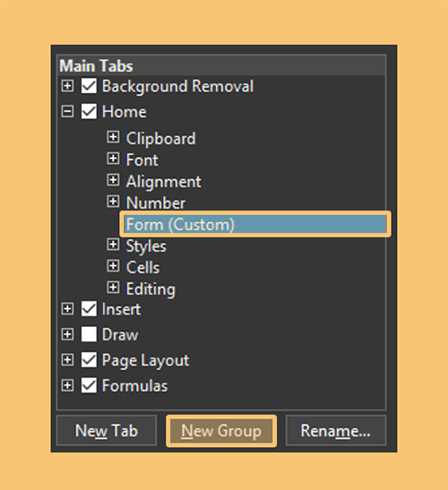448x490 pixels.
Task: Expand the Formulas tab node
Action: tap(67, 385)
